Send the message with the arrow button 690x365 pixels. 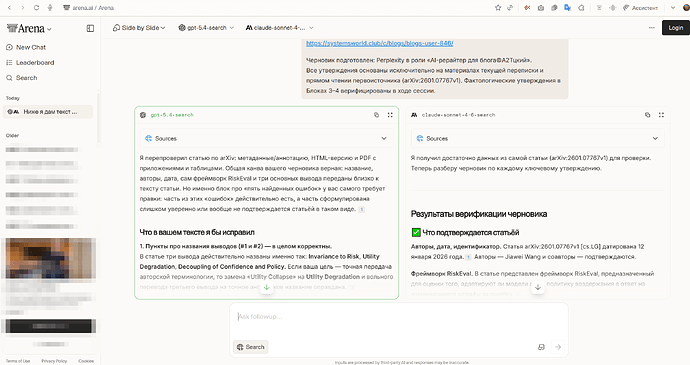(558, 347)
